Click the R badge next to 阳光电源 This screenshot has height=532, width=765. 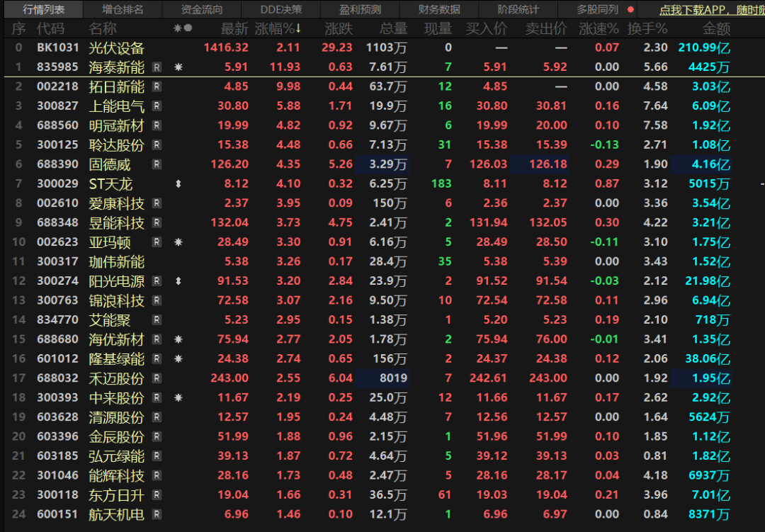click(157, 281)
